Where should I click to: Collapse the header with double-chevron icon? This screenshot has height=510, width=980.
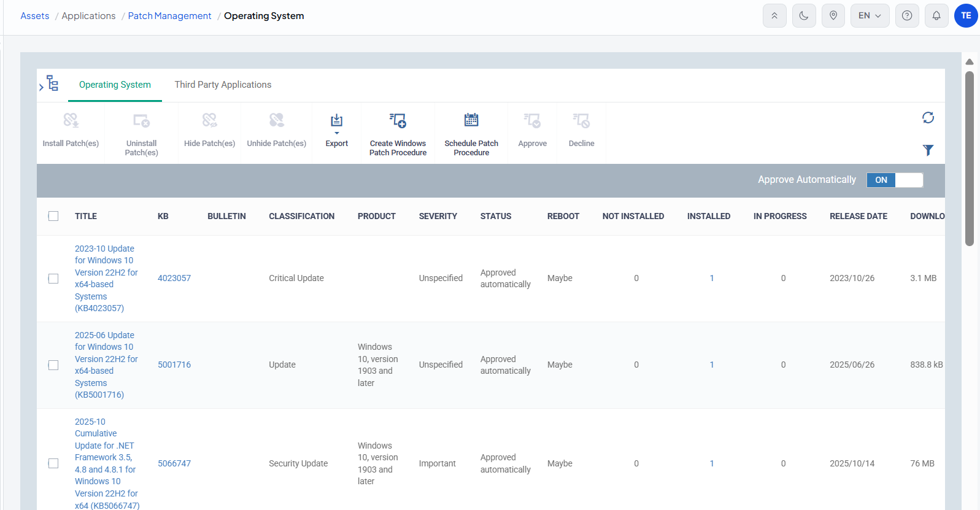pos(774,16)
